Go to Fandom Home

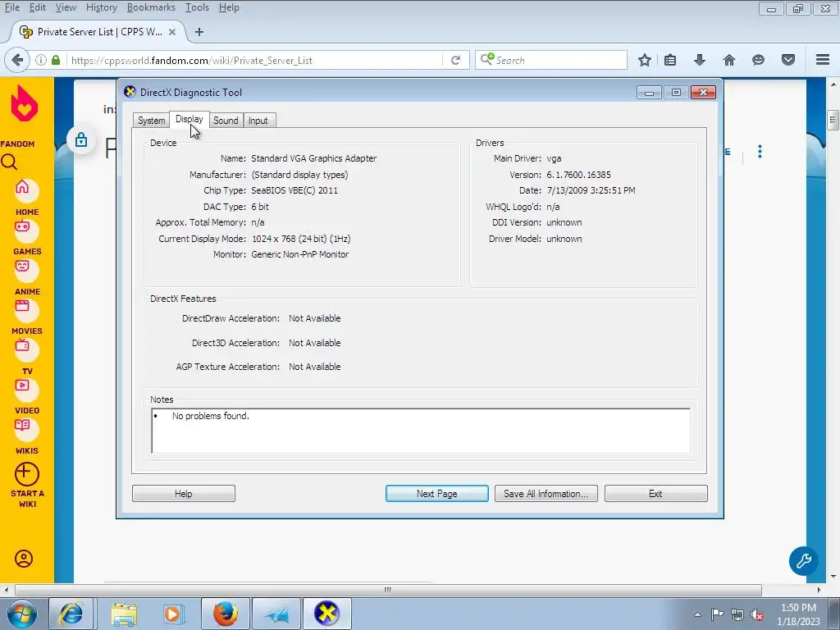pyautogui.click(x=26, y=197)
